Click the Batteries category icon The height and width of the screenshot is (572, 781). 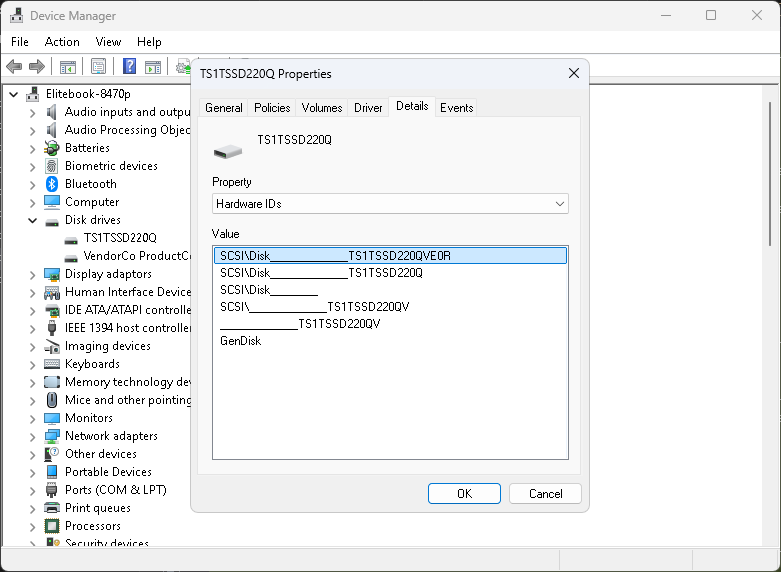[x=52, y=148]
